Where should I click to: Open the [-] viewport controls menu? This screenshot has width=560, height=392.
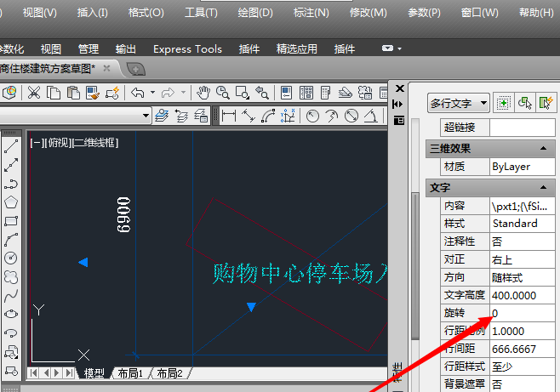(x=37, y=143)
